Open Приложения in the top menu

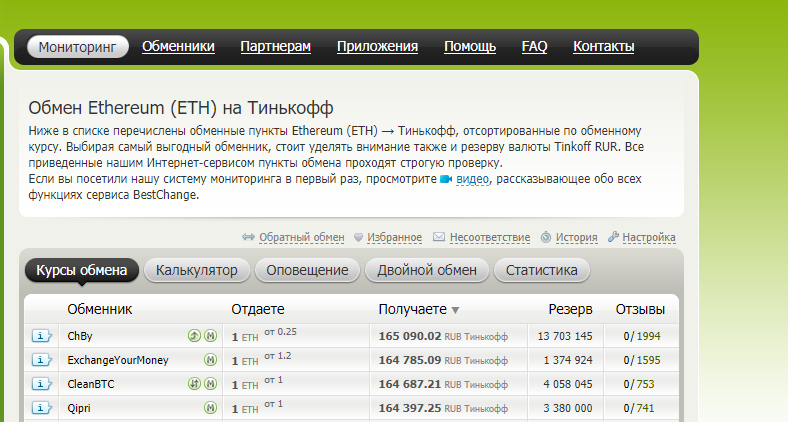(377, 46)
